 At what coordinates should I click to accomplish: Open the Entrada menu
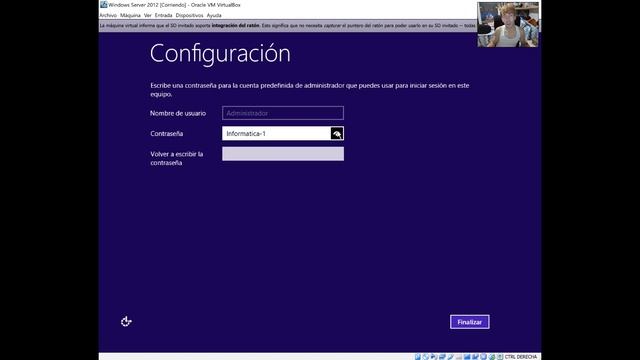click(163, 15)
